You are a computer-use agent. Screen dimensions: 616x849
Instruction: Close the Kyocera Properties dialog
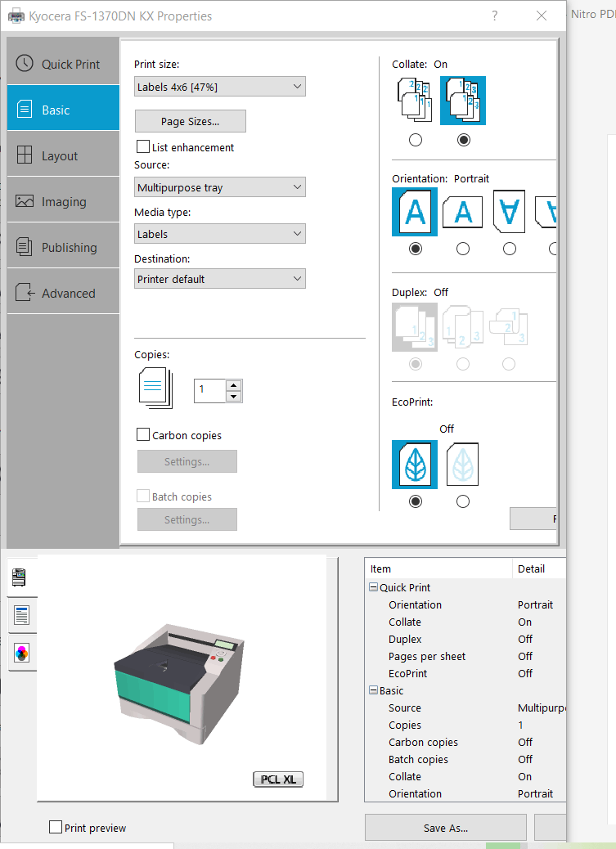542,16
